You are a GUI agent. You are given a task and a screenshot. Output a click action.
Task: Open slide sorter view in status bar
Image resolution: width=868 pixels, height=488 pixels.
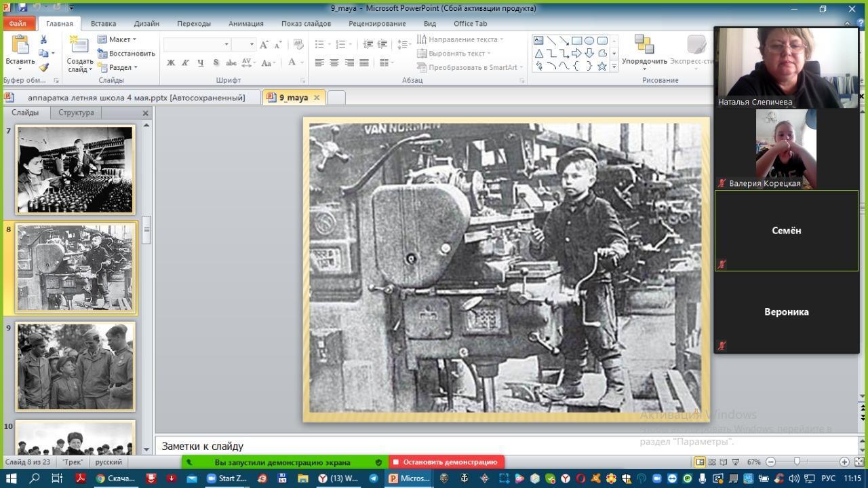pyautogui.click(x=712, y=462)
